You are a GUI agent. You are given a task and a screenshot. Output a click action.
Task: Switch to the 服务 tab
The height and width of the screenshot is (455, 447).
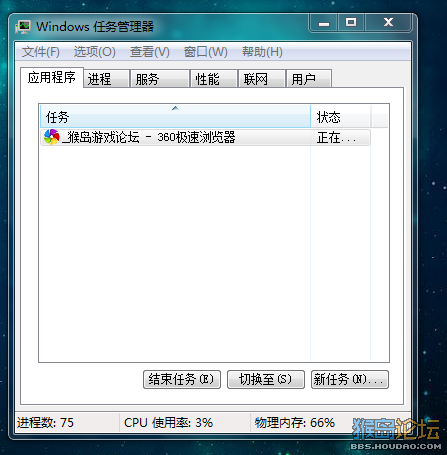pyautogui.click(x=160, y=79)
